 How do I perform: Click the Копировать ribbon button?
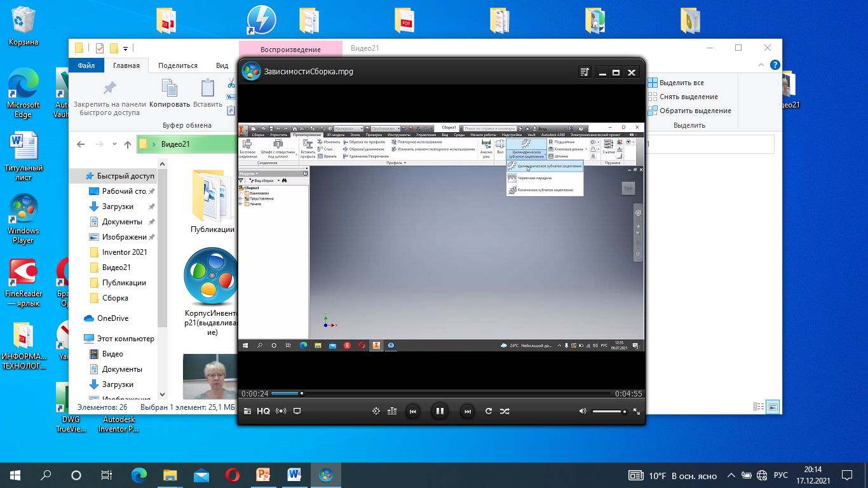(x=170, y=93)
